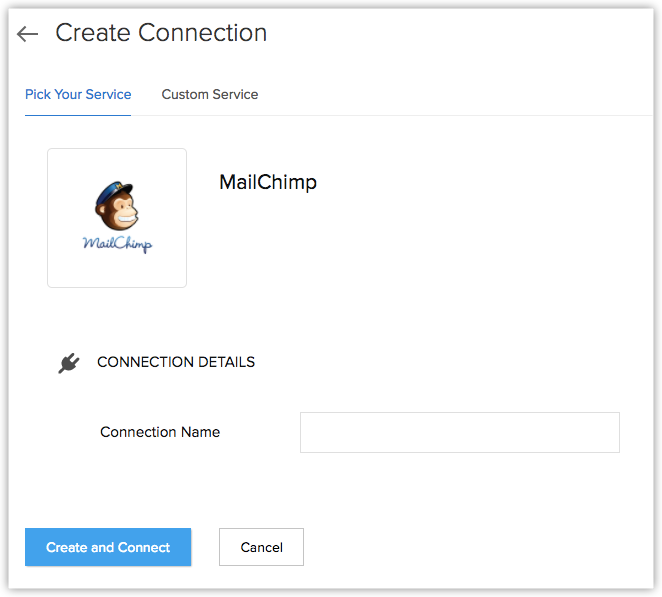Click the right end of Connection Name input
This screenshot has width=662, height=597.
click(605, 432)
